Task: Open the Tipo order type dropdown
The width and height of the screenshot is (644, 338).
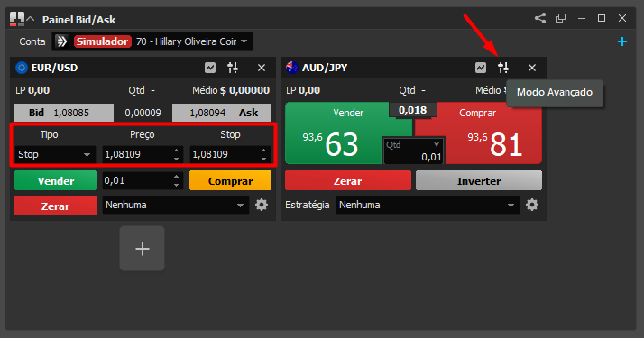Action: pyautogui.click(x=55, y=155)
